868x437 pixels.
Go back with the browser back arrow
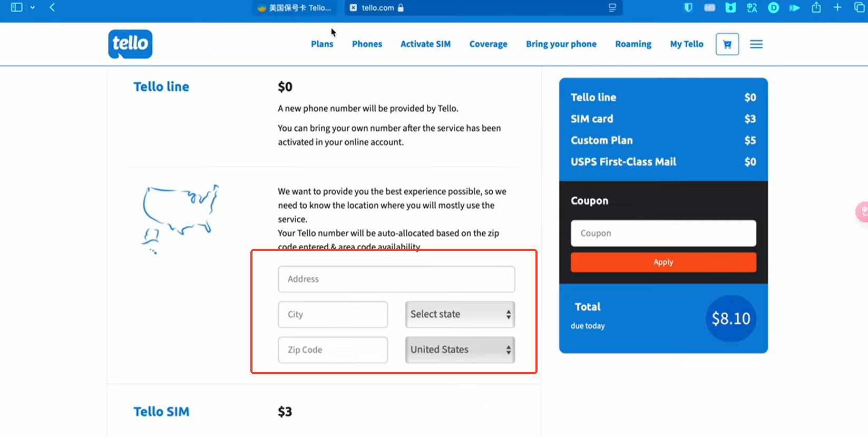[52, 7]
